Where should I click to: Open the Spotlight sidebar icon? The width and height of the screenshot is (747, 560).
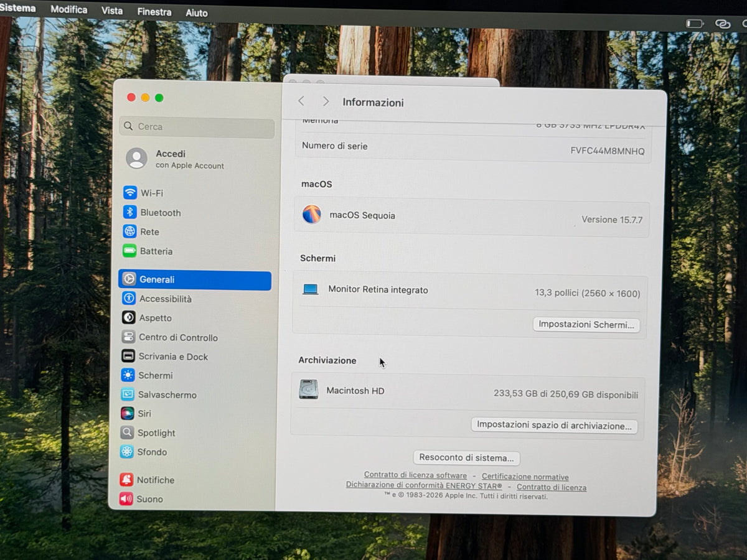coord(127,432)
